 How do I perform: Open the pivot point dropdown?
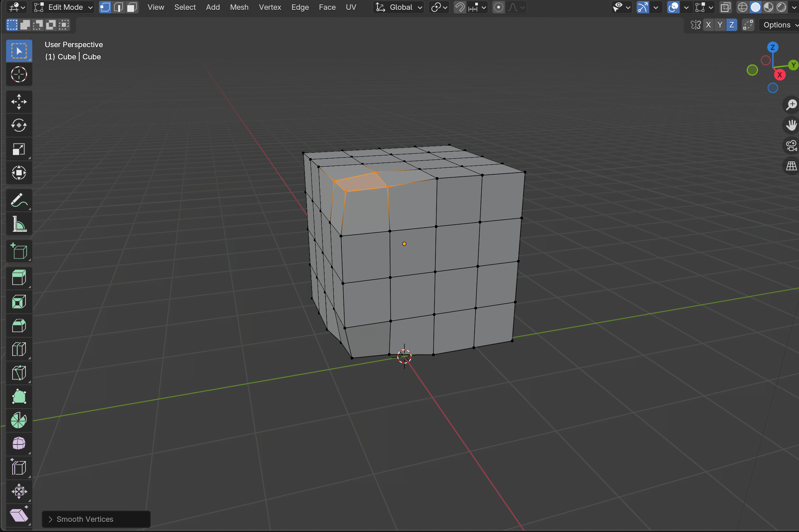pyautogui.click(x=439, y=7)
